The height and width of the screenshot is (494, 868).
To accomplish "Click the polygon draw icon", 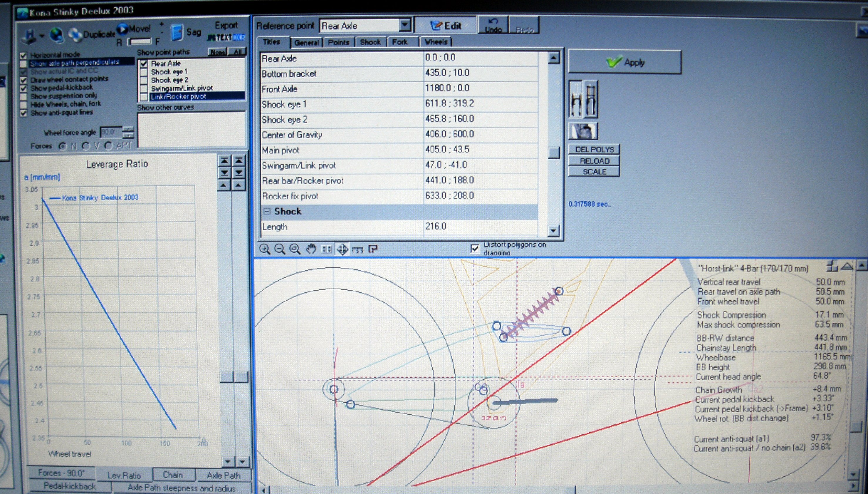I will pyautogui.click(x=373, y=249).
